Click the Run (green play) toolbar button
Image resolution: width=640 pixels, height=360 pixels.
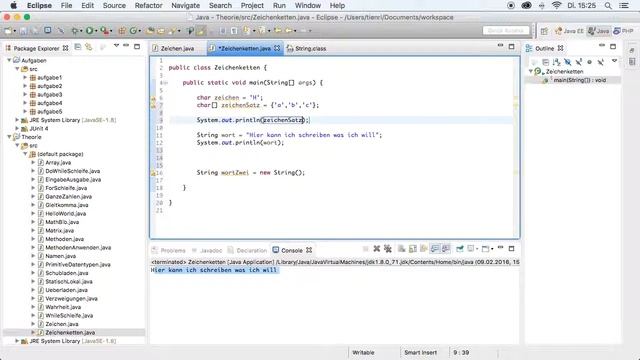pyautogui.click(x=89, y=31)
